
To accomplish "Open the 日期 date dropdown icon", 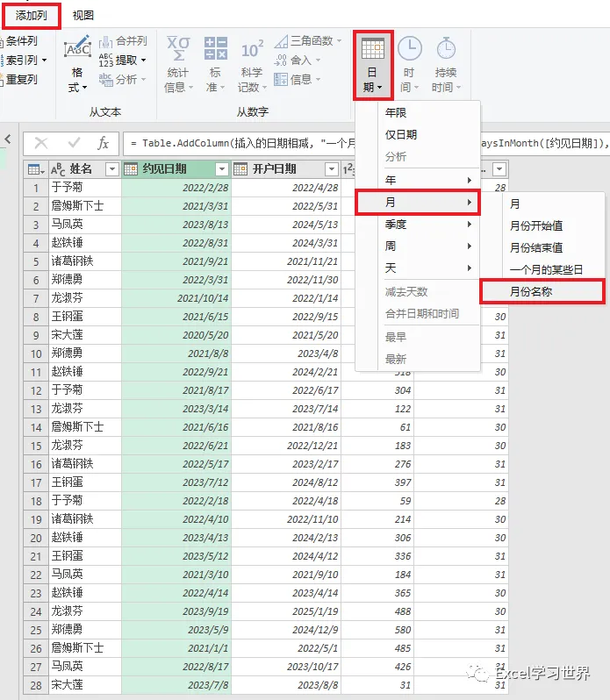I will click(372, 49).
